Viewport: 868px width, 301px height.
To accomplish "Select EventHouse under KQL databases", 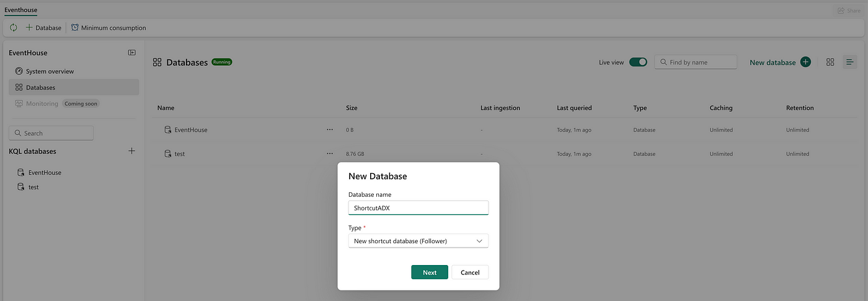I will point(45,173).
